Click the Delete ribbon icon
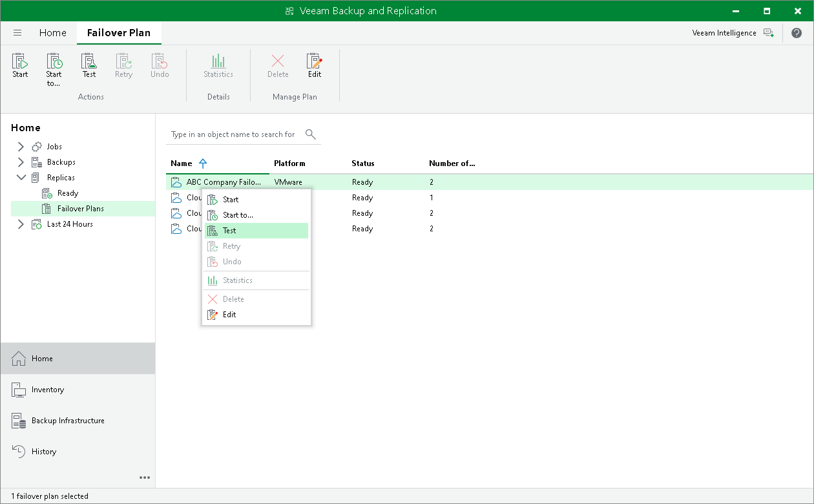Viewport: 814px width, 504px height. [x=278, y=66]
